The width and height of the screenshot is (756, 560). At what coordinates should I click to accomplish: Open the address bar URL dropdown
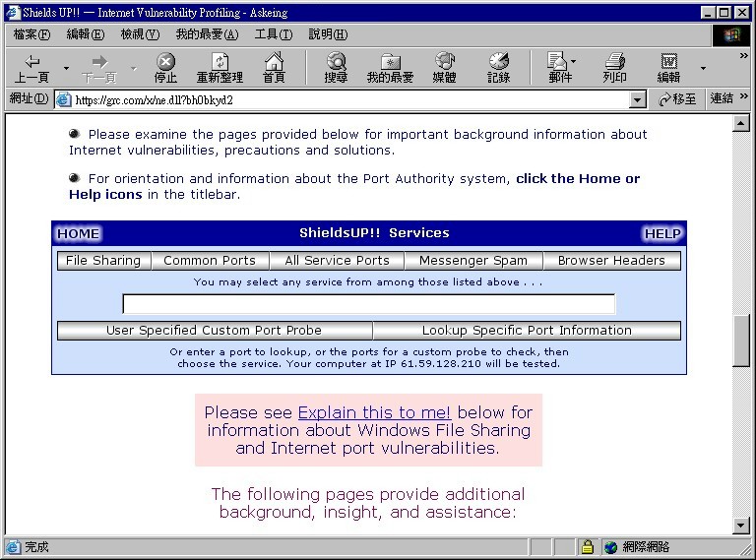[x=638, y=99]
